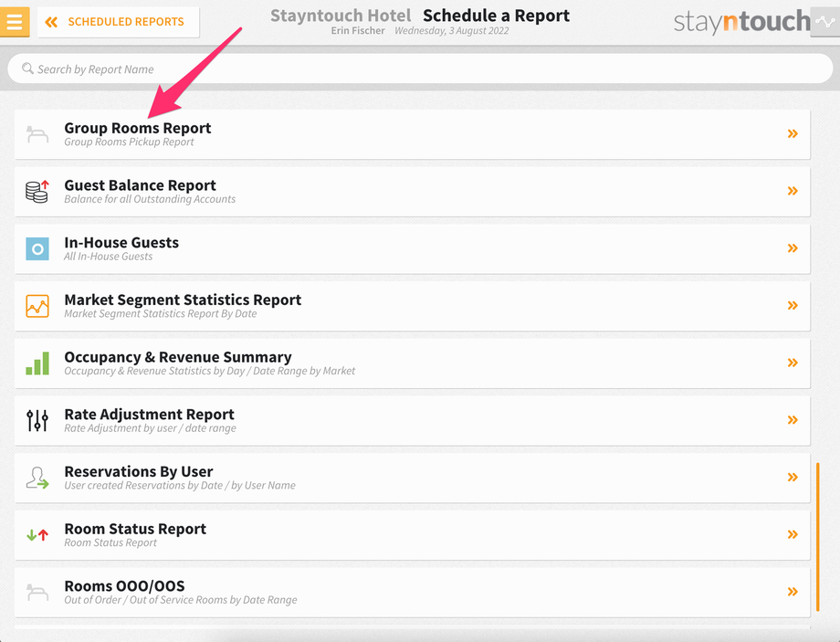Click the orange report list scrollbar
This screenshot has width=840, height=642.
pyautogui.click(x=818, y=537)
